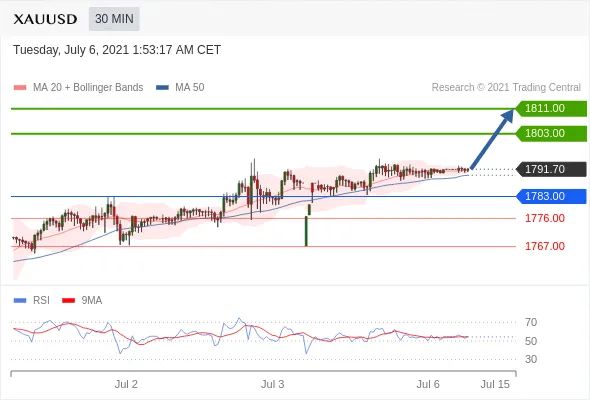Click the Jul 6 date axis label
The image size is (590, 401).
[428, 384]
